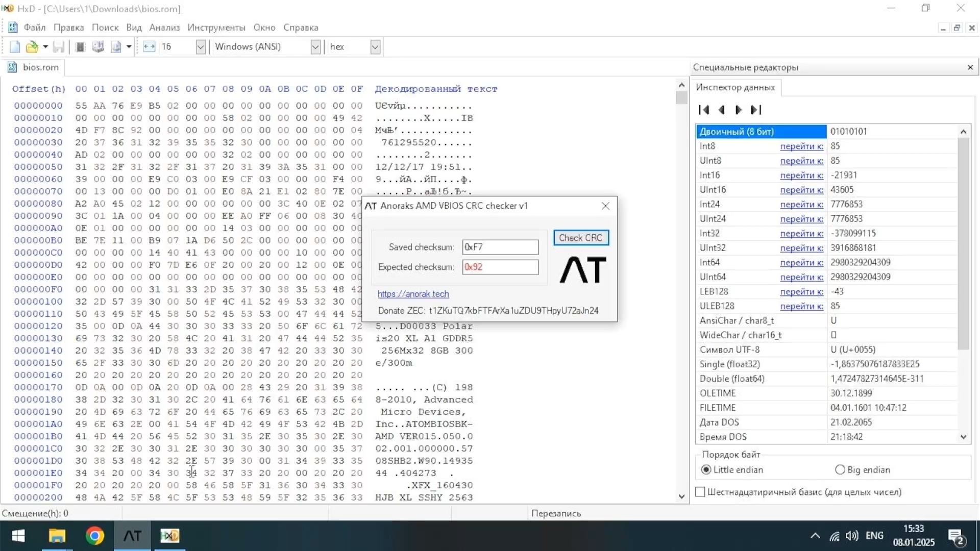Expand the bytes-per-row dropdown showing 16
This screenshot has width=980, height=551.
click(x=201, y=47)
